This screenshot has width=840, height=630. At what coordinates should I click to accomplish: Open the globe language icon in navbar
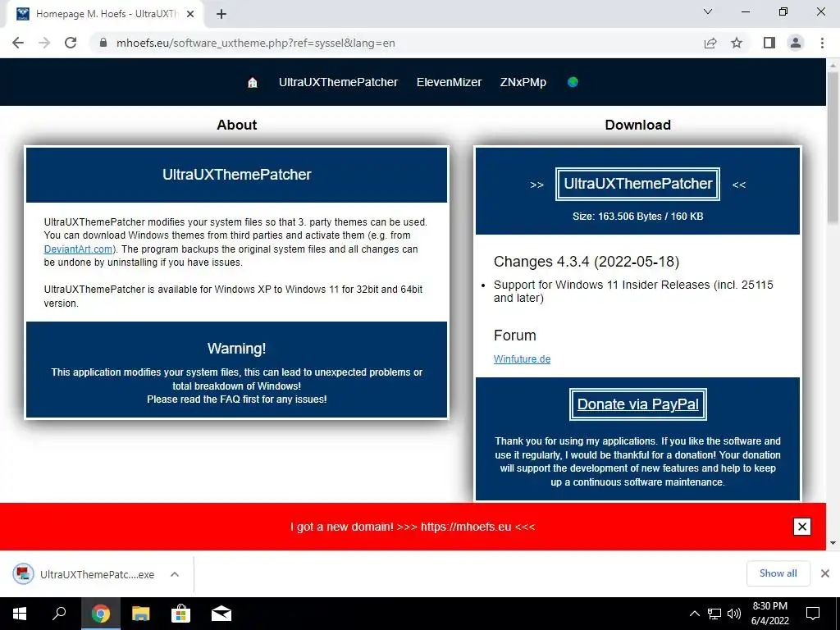(573, 82)
